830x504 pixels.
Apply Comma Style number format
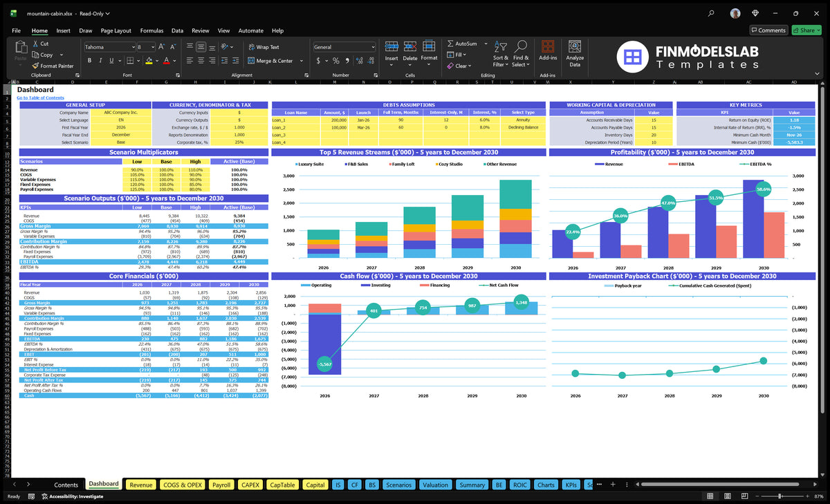click(348, 61)
